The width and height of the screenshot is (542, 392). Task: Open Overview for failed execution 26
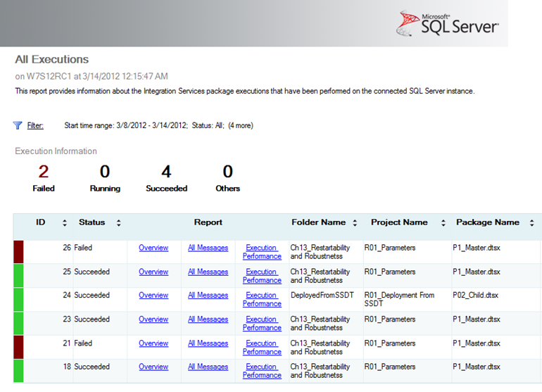tap(153, 248)
